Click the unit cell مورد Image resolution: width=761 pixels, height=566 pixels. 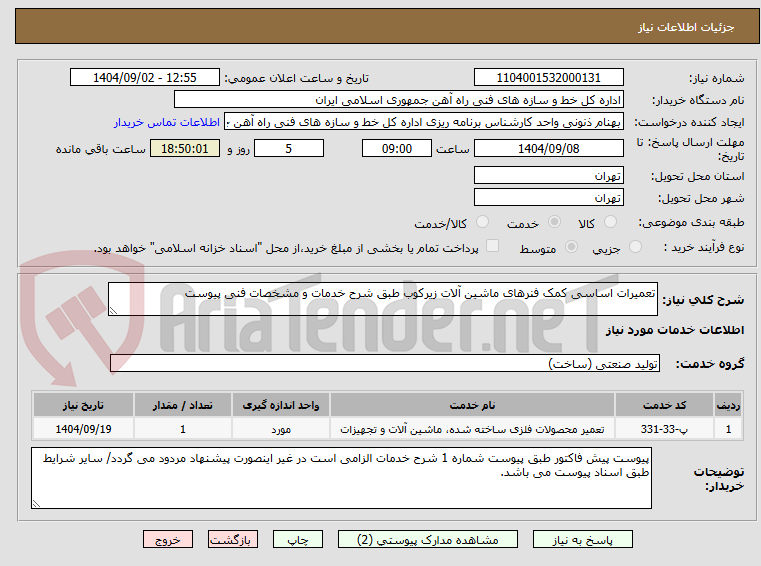pyautogui.click(x=281, y=429)
